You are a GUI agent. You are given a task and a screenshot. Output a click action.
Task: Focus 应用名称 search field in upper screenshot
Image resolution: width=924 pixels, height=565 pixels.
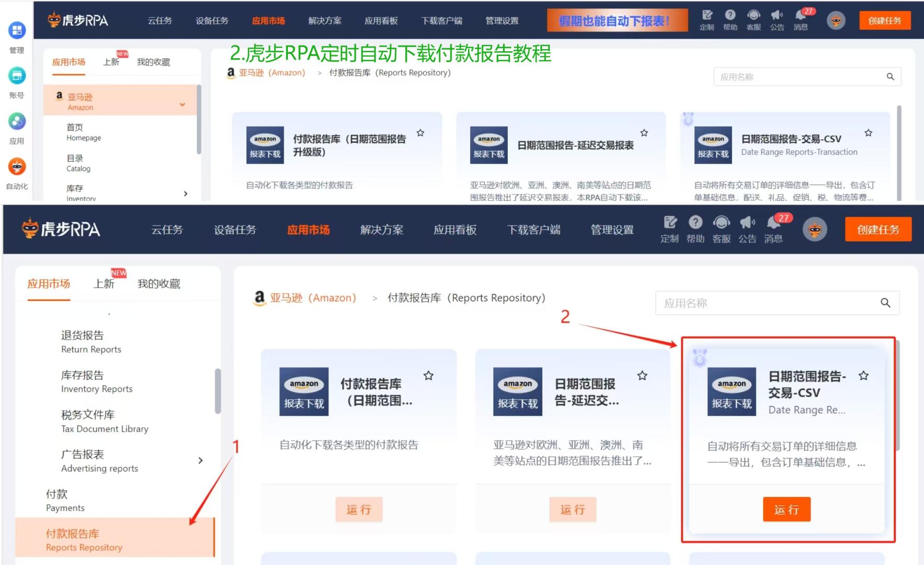807,77
